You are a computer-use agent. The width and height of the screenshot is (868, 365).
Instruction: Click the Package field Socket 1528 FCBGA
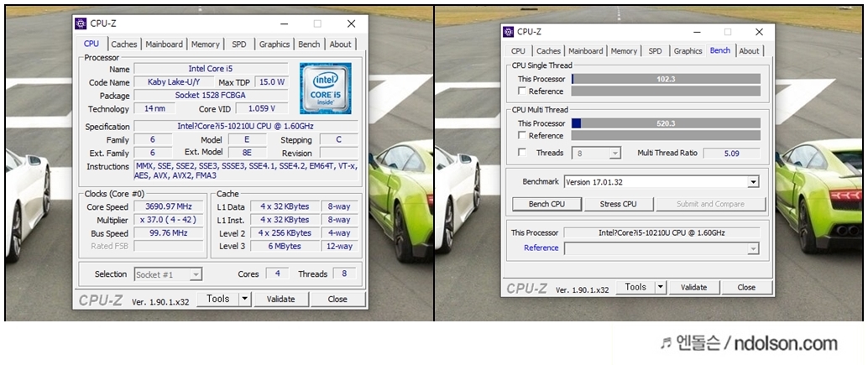(211, 96)
